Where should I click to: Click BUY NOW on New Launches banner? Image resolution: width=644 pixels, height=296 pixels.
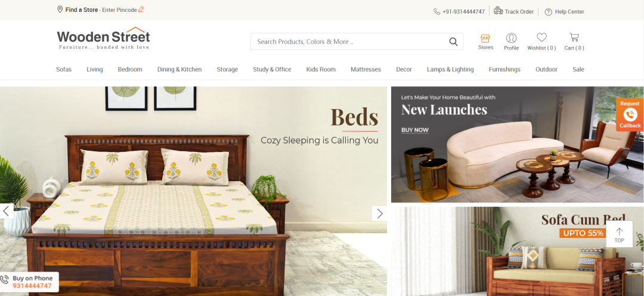pyautogui.click(x=415, y=130)
